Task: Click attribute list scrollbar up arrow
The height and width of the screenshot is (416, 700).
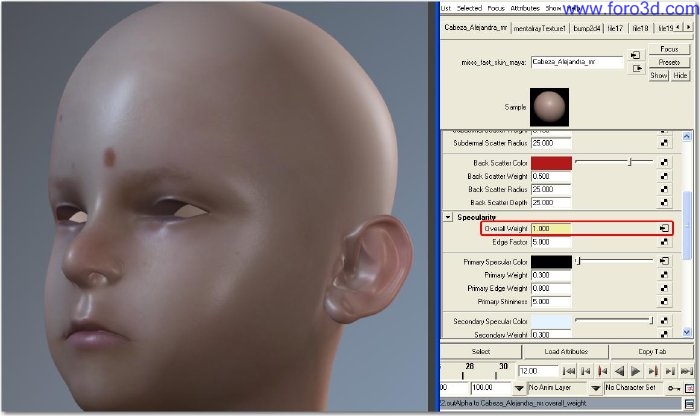Action: [687, 137]
